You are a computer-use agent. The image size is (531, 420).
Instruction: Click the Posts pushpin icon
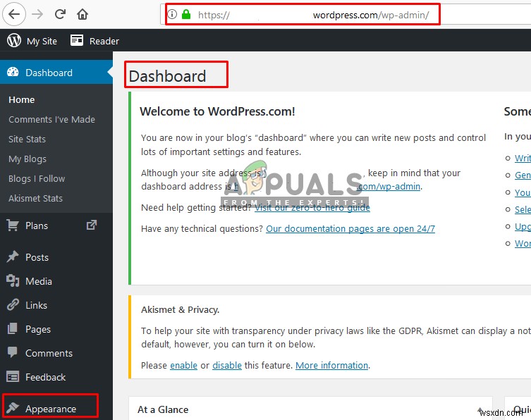point(13,257)
